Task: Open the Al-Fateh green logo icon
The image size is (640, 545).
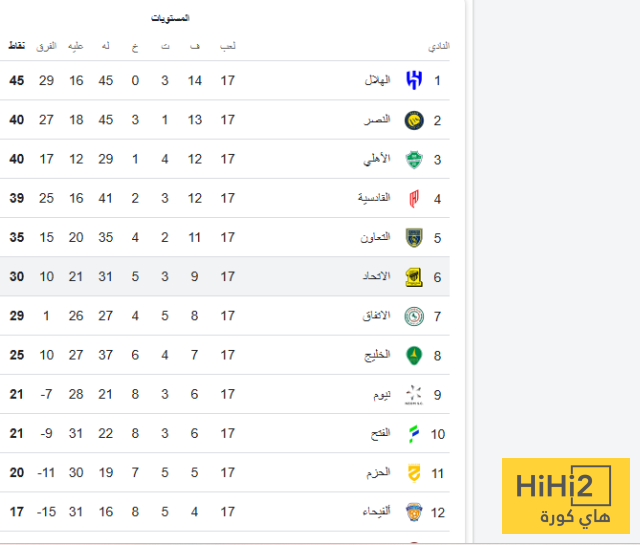Action: (413, 434)
